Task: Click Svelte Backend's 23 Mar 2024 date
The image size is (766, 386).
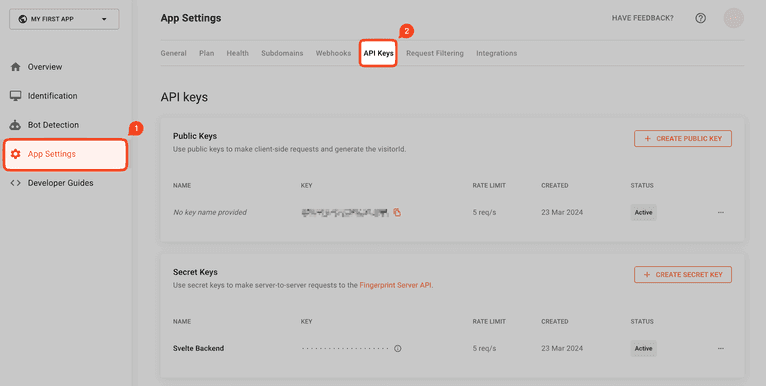Action: point(562,348)
